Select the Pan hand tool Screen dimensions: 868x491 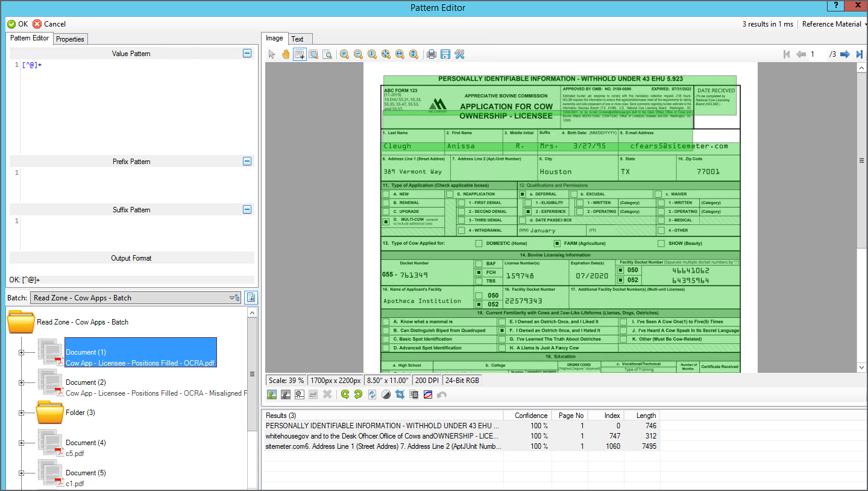click(286, 54)
